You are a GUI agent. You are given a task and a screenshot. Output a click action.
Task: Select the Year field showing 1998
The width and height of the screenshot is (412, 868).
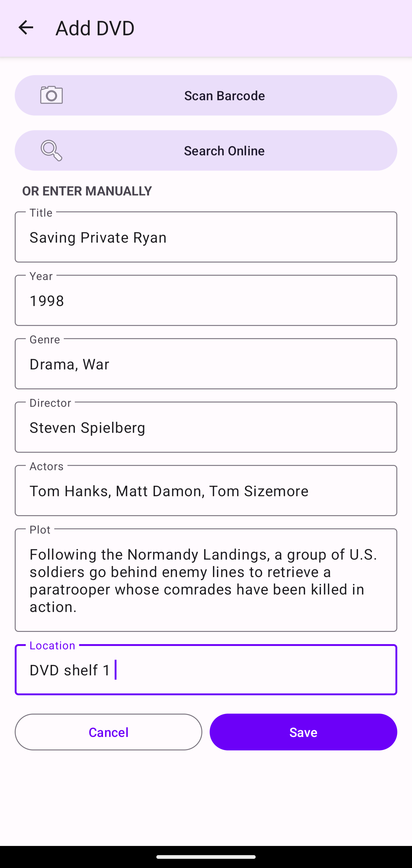coord(206,300)
